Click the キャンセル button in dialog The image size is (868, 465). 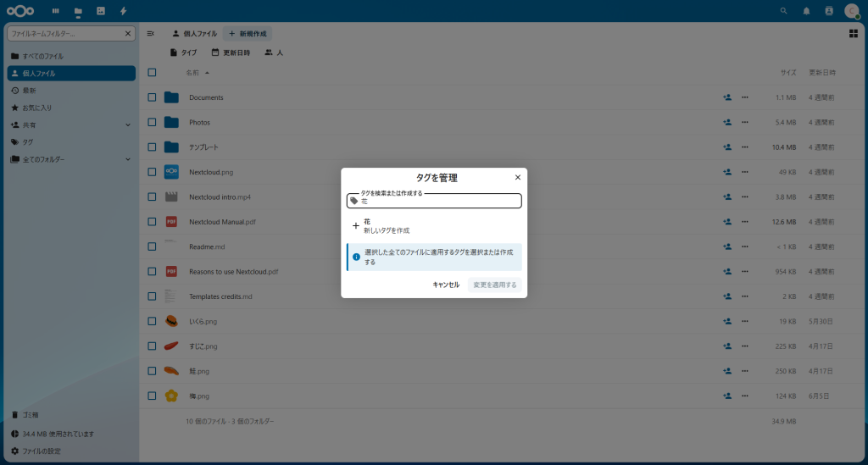point(446,285)
